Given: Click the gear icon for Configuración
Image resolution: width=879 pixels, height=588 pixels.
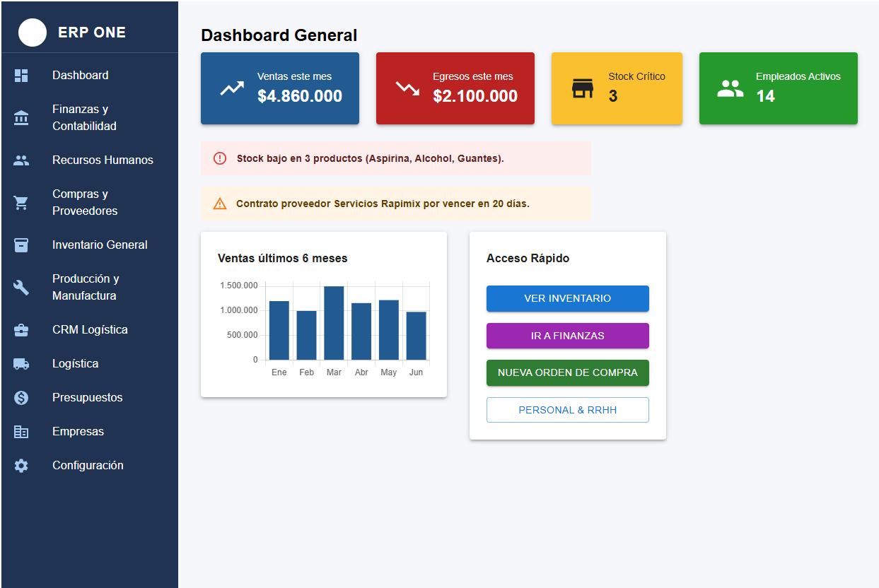Looking at the screenshot, I should click(x=21, y=466).
